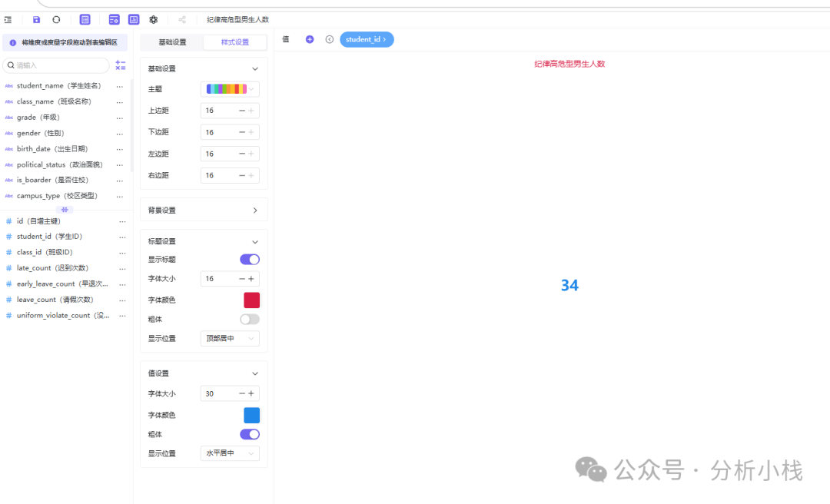Select the late_count (迟到次数) field
This screenshot has width=830, height=504.
(52, 268)
